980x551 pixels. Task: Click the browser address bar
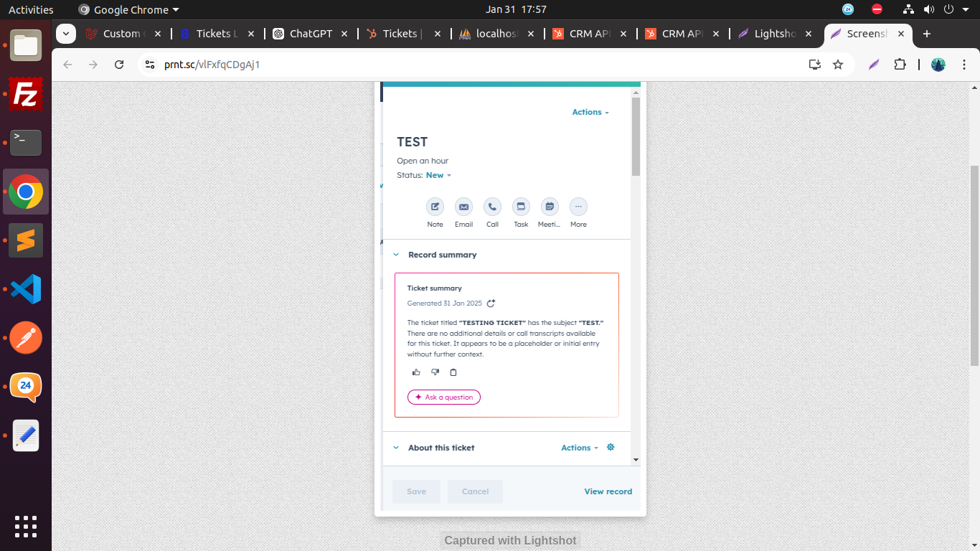(473, 65)
